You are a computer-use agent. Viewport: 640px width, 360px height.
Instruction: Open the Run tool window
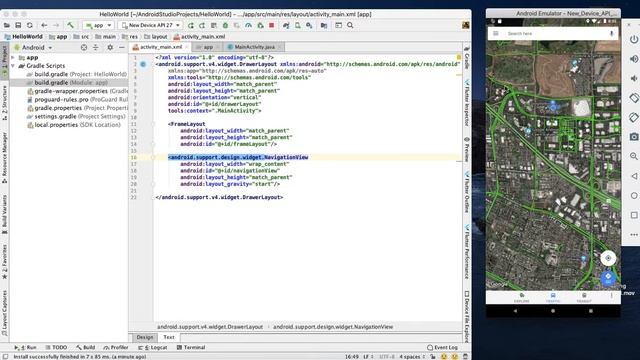click(x=25, y=347)
